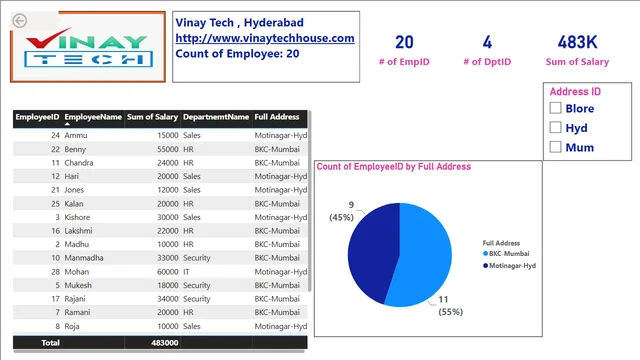Click the sort arrow under EmployeeName
Screen dimensions: 640x360
(x=67, y=124)
